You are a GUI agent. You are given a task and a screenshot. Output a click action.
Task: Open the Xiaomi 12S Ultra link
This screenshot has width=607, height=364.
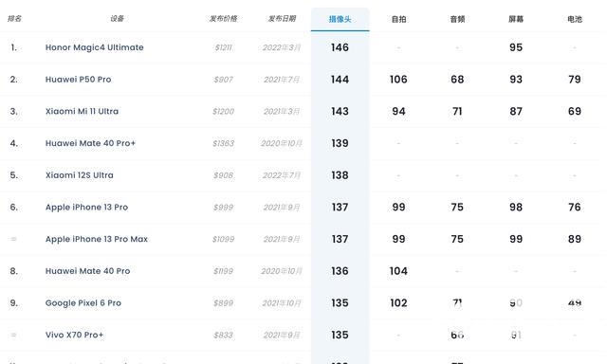pos(80,175)
